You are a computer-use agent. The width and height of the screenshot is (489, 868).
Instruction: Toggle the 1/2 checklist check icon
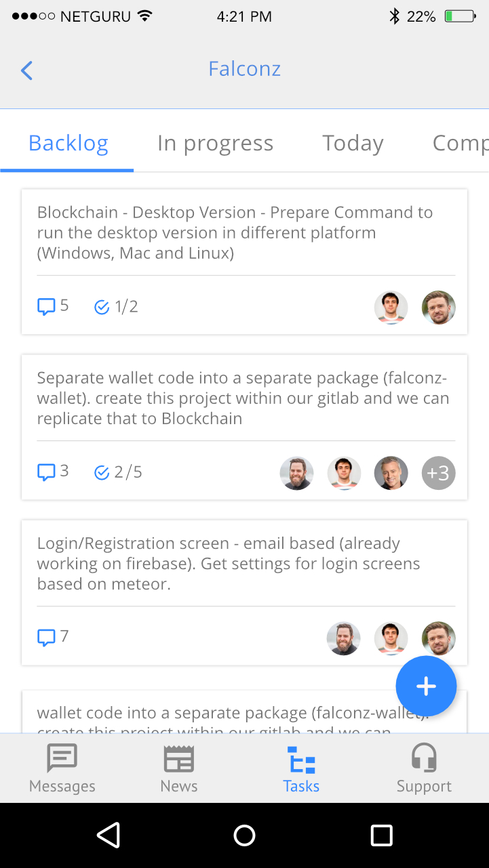tap(102, 308)
